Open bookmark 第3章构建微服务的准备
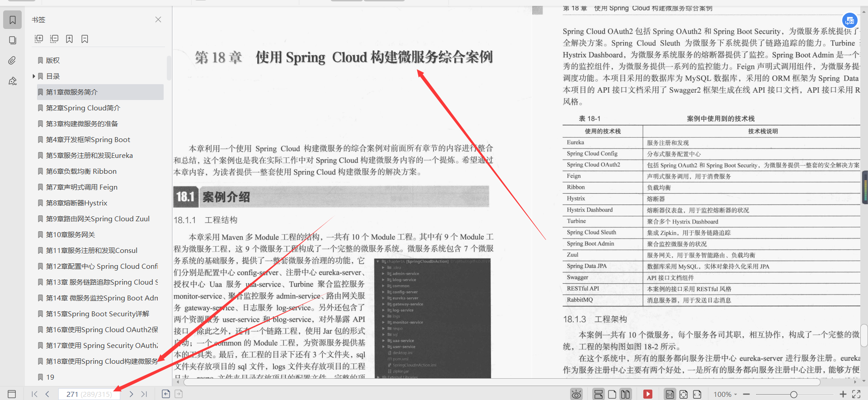Image resolution: width=868 pixels, height=400 pixels. click(x=82, y=124)
